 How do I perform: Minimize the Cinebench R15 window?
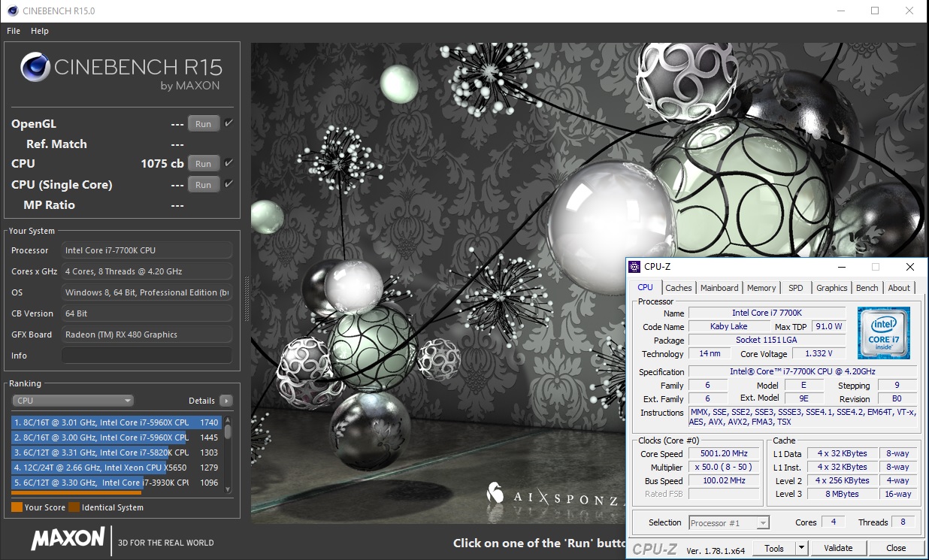(840, 11)
